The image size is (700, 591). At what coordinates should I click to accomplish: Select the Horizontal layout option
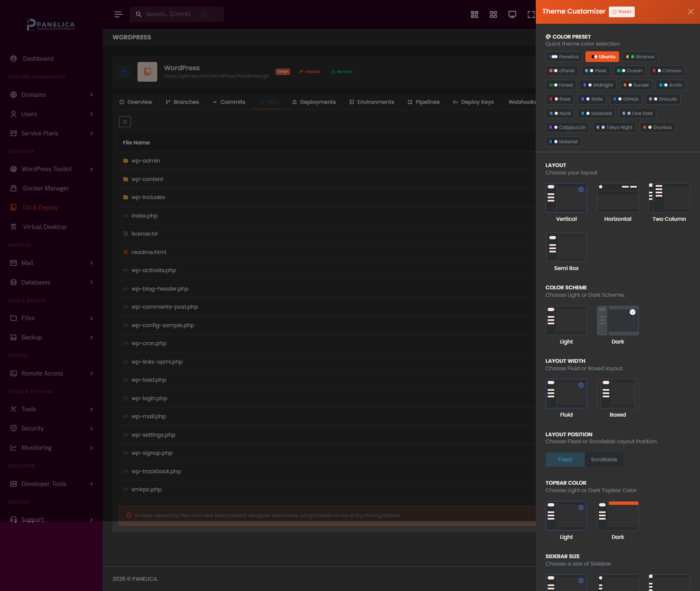tap(617, 198)
